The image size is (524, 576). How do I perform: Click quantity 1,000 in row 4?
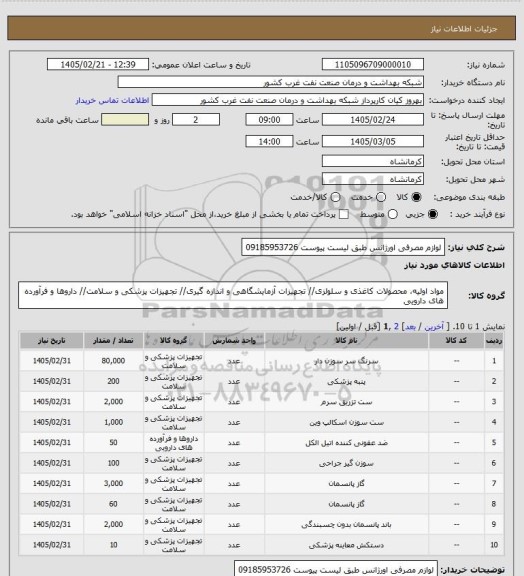click(113, 422)
